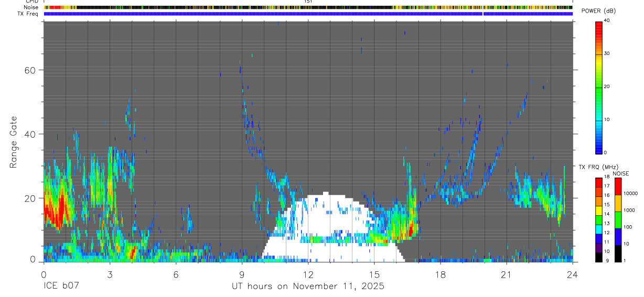This screenshot has height=297, width=644.
Task: Click the 14 label in TX FRQ legend
Action: 607,214
